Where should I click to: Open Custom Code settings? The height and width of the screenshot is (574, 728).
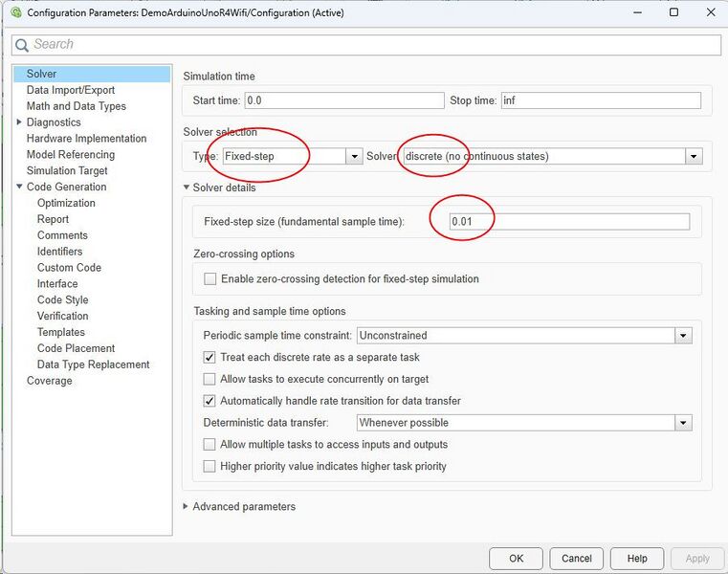click(x=69, y=268)
